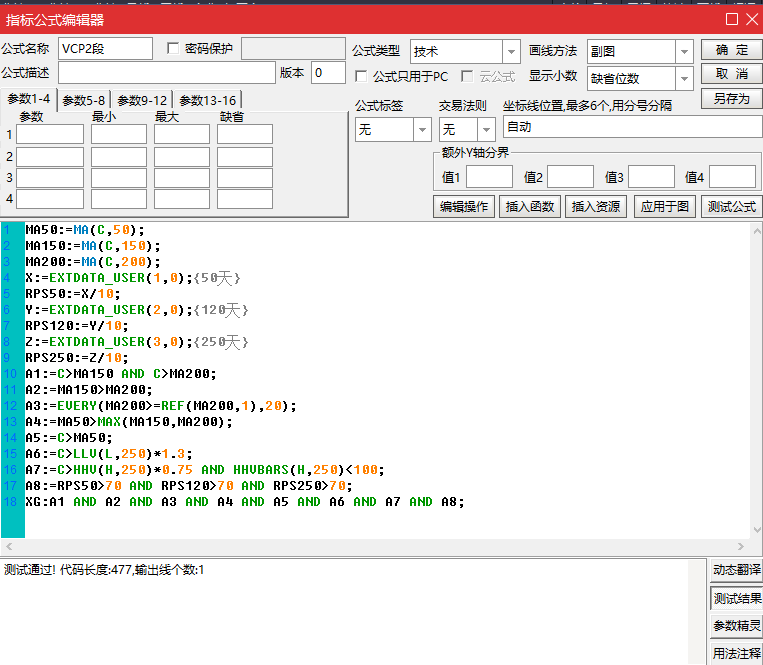Click 确定 to confirm the formula
The width and height of the screenshot is (763, 665).
(x=731, y=50)
